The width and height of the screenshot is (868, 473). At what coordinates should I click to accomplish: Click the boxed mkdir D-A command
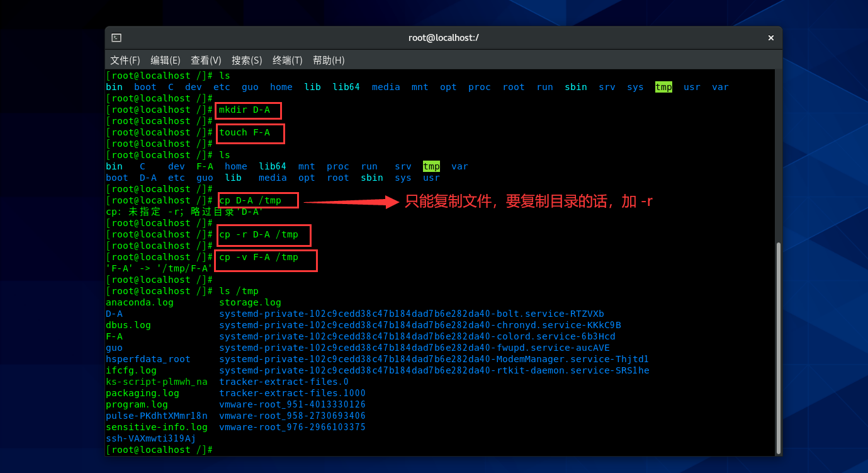click(244, 110)
